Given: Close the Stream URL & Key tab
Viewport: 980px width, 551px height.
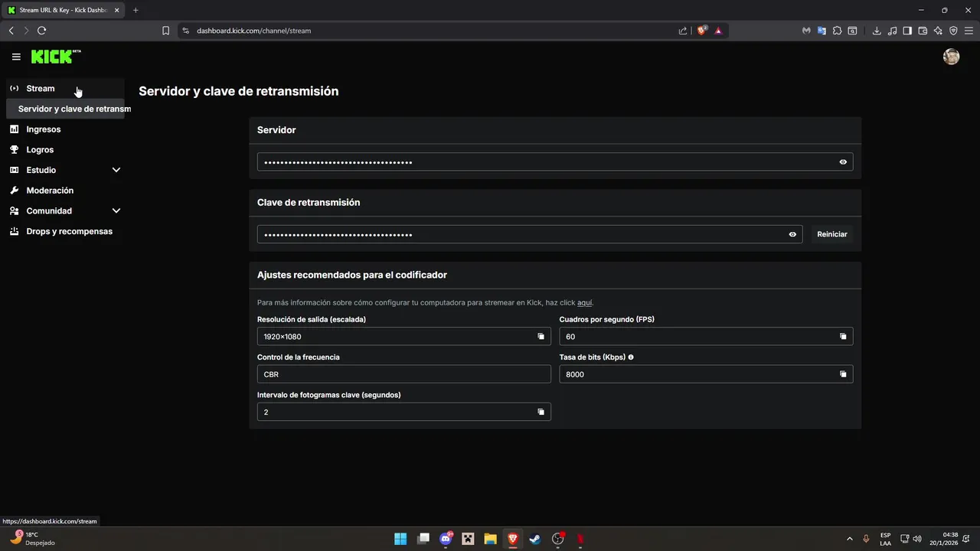Looking at the screenshot, I should tap(116, 10).
